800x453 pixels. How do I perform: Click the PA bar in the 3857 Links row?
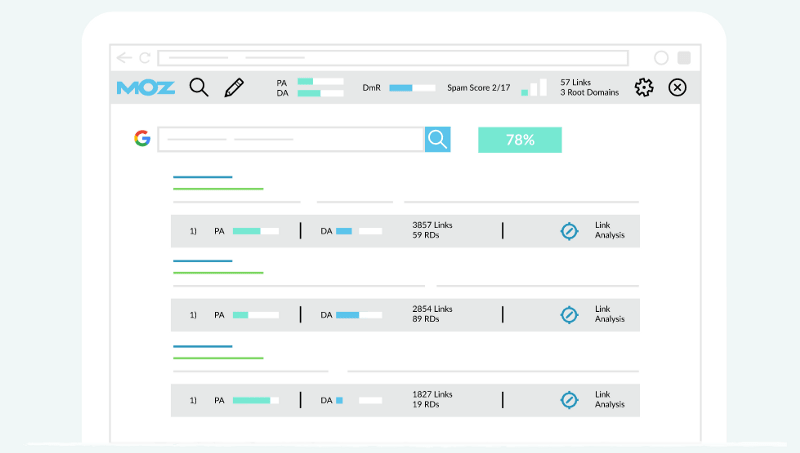(256, 231)
